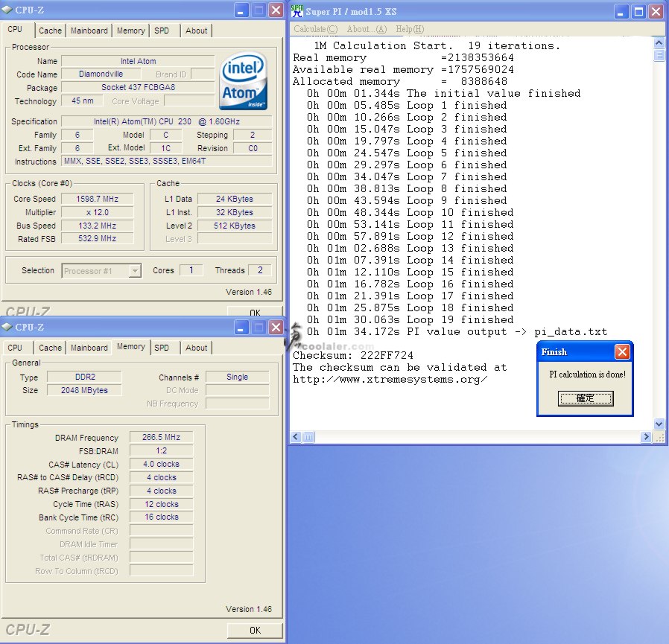669x644 pixels.
Task: Click the Super PI title bar icon
Action: pyautogui.click(x=297, y=11)
